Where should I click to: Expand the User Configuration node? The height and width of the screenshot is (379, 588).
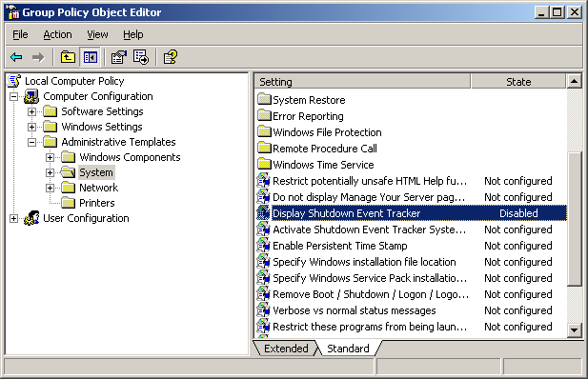[14, 219]
